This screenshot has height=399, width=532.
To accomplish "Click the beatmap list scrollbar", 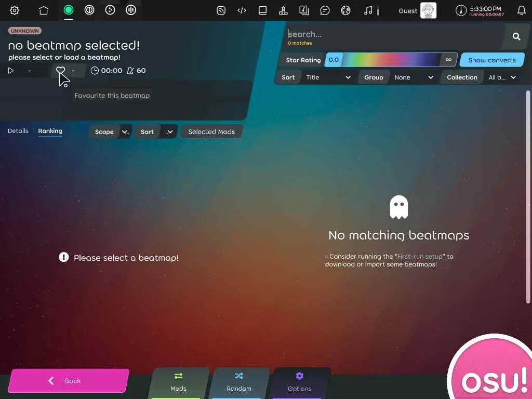I will [x=528, y=197].
